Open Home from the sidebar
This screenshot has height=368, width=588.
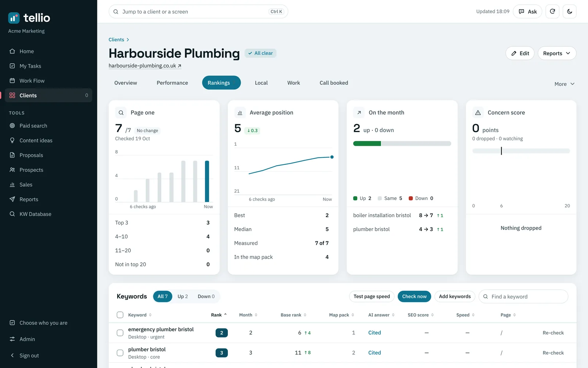[x=49, y=51]
